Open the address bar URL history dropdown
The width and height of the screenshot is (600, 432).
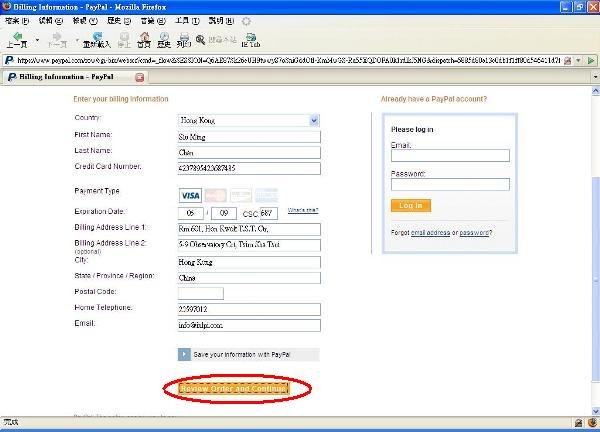579,60
